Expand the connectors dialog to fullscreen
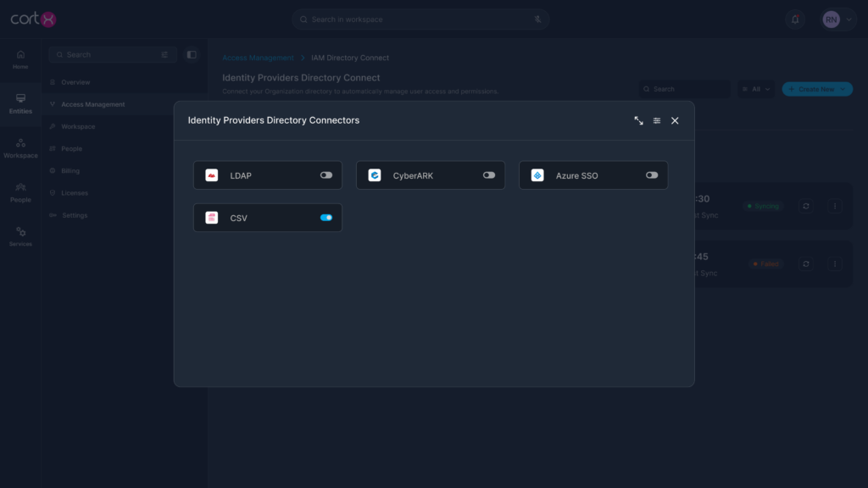 point(638,120)
